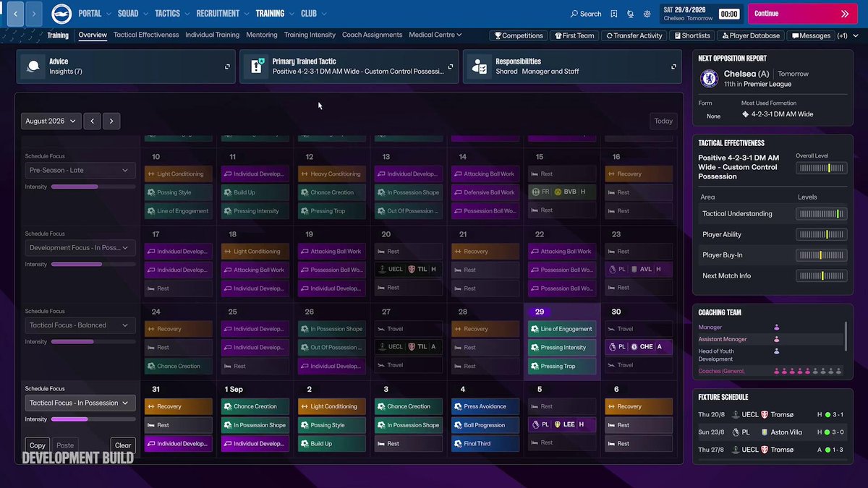
Task: Switch to the Mentoring tab
Action: tap(262, 35)
